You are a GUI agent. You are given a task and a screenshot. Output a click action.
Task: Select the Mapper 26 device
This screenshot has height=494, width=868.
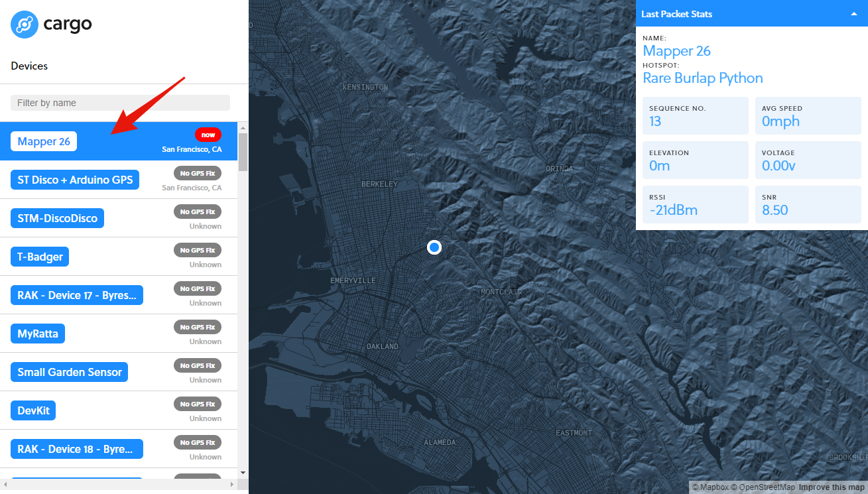coord(44,141)
